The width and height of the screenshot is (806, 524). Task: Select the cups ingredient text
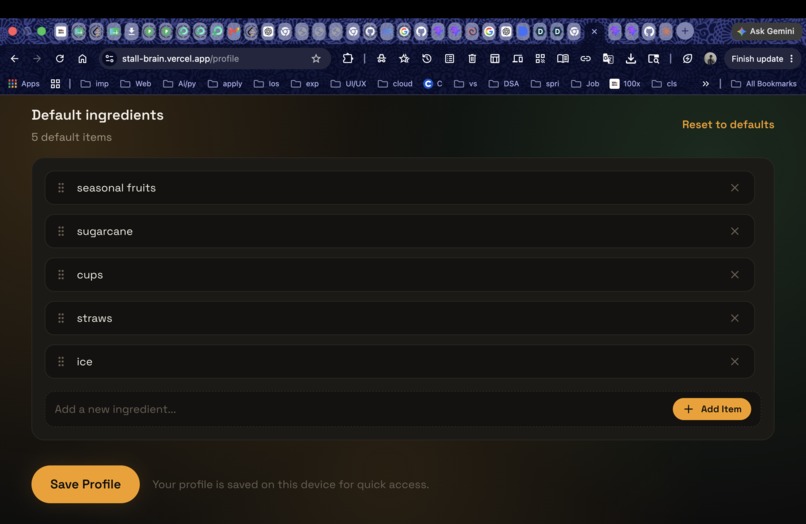(90, 275)
